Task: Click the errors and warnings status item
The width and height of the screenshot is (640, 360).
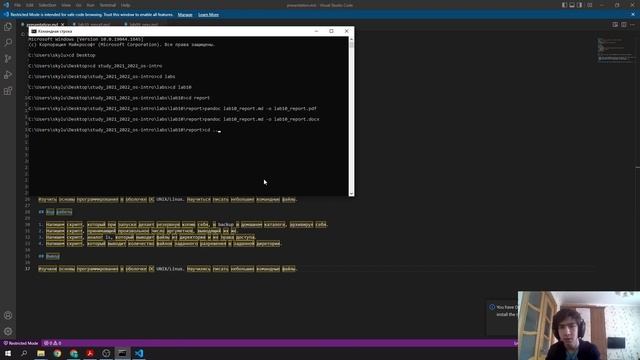Action: [53, 343]
